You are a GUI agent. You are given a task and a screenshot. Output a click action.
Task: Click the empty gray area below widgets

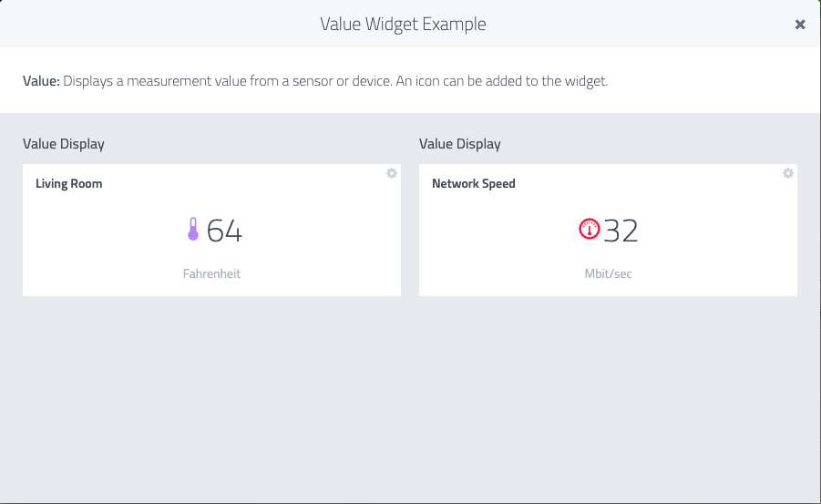click(x=410, y=398)
